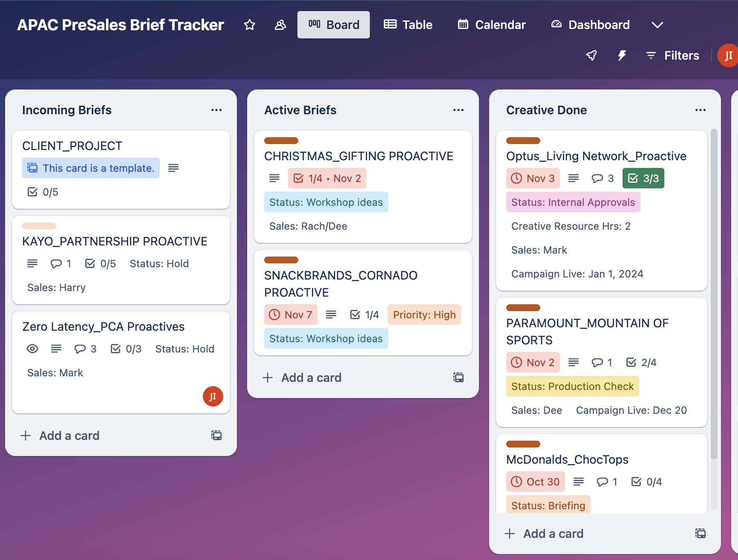Open board visibility people icon

(x=280, y=25)
